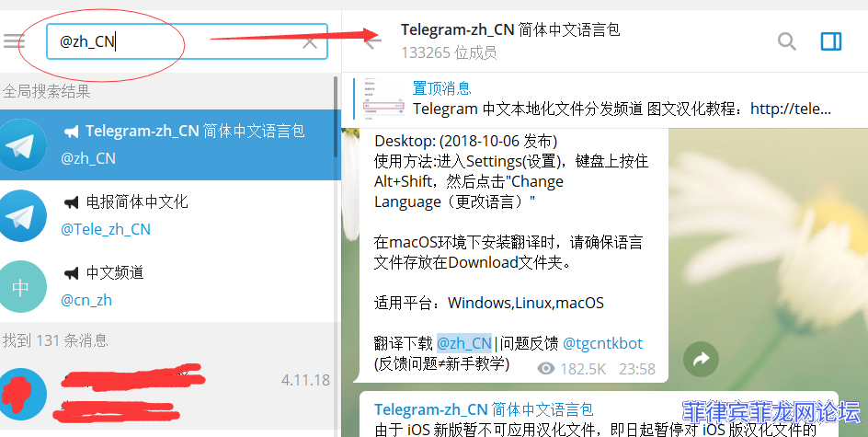Open the pinned message 置顶消息 bar
This screenshot has width=868, height=437.
[604, 98]
